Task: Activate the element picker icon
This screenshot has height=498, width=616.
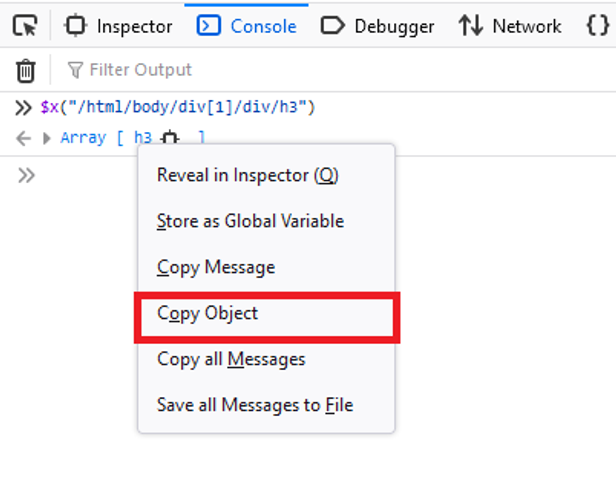Action: point(26,26)
